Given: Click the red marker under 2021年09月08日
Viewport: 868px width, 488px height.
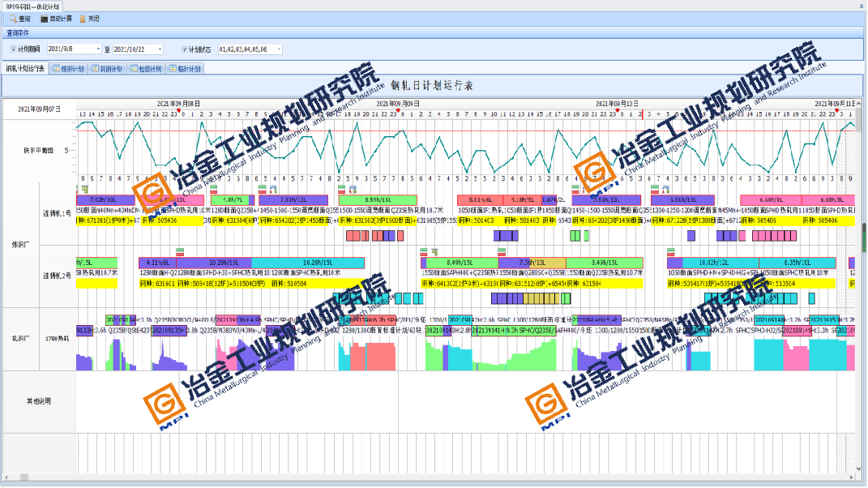Looking at the screenshot, I should tap(179, 111).
